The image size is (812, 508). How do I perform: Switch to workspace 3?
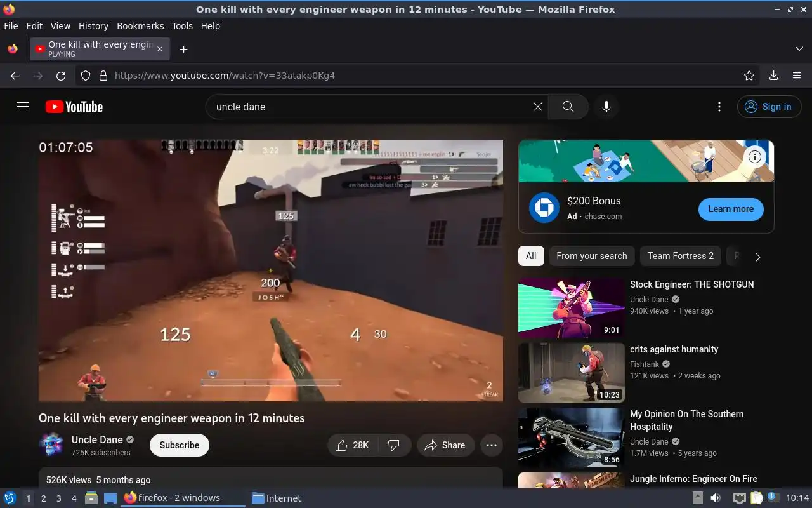click(58, 498)
